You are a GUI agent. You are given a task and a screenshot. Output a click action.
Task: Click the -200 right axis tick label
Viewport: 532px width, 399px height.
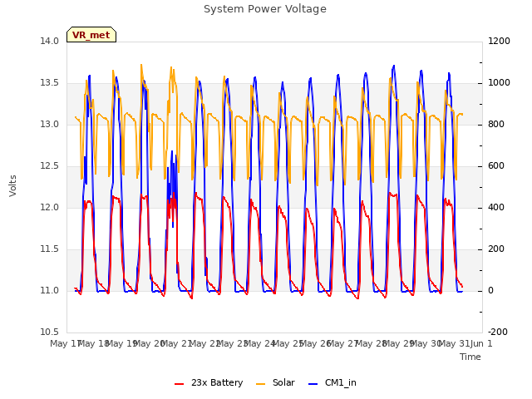(498, 332)
